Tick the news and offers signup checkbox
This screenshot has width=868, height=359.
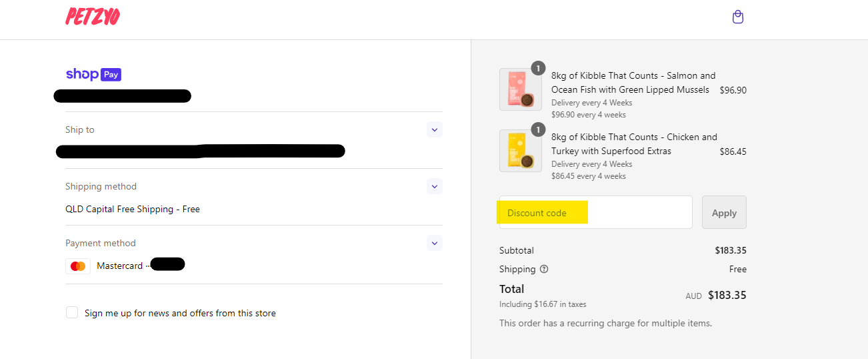tap(72, 312)
